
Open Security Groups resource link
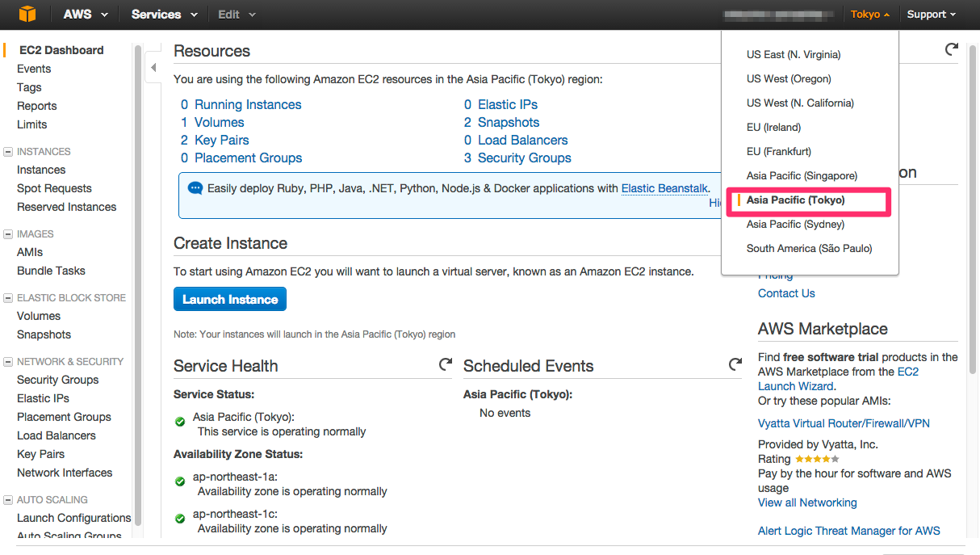click(525, 158)
